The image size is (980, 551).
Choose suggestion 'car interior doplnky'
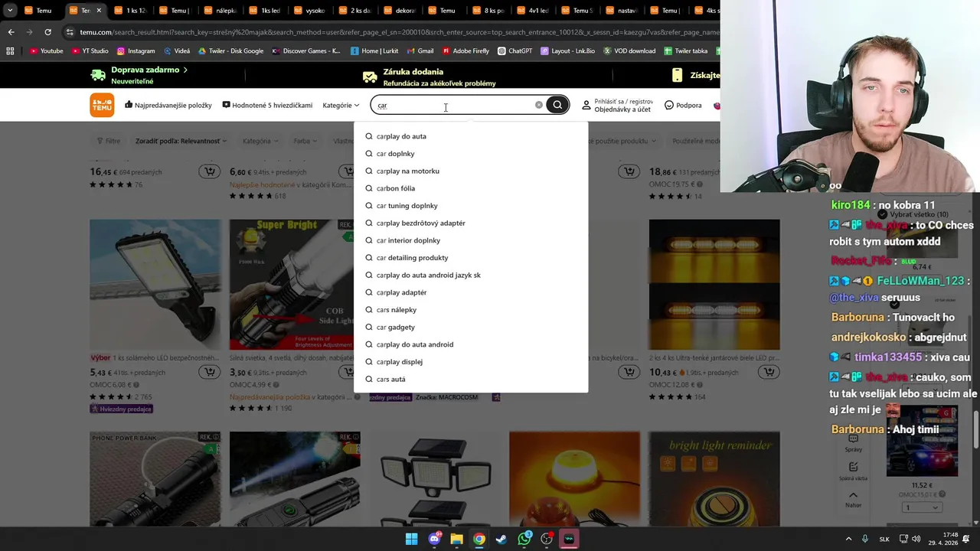coord(471,240)
